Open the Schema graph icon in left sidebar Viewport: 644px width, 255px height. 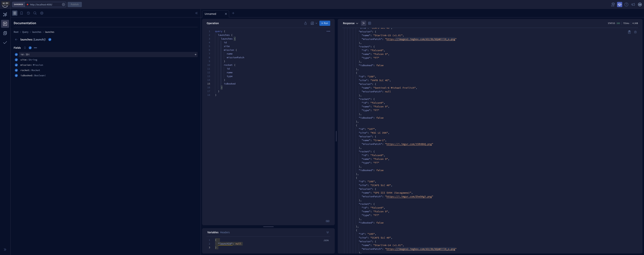tap(5, 14)
